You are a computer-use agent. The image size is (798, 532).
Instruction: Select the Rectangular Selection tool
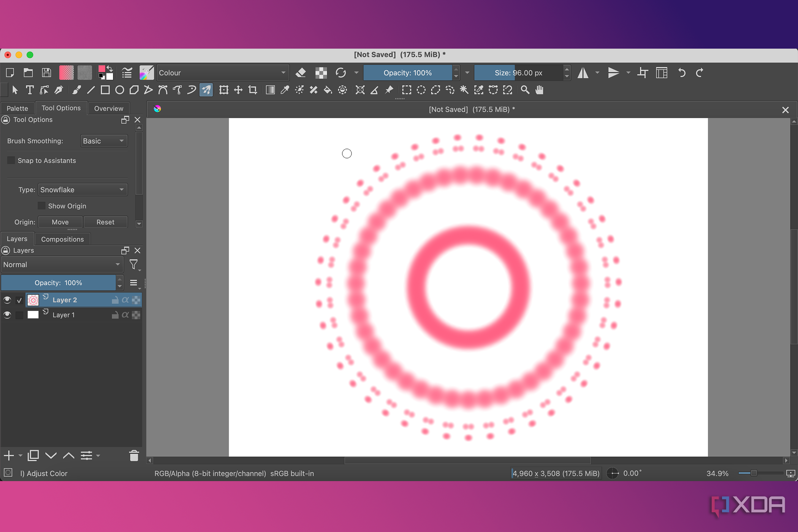pos(407,90)
